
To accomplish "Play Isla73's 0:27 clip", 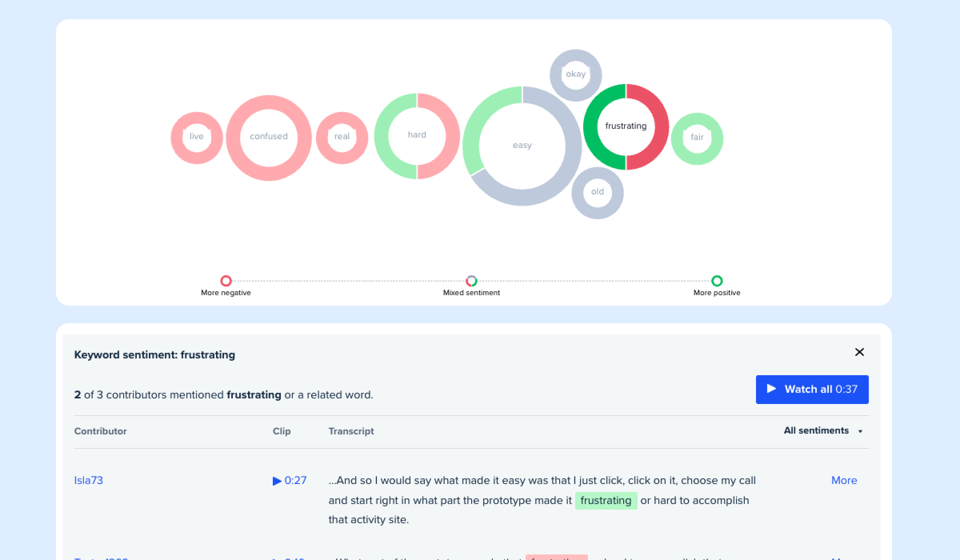I will (x=290, y=480).
